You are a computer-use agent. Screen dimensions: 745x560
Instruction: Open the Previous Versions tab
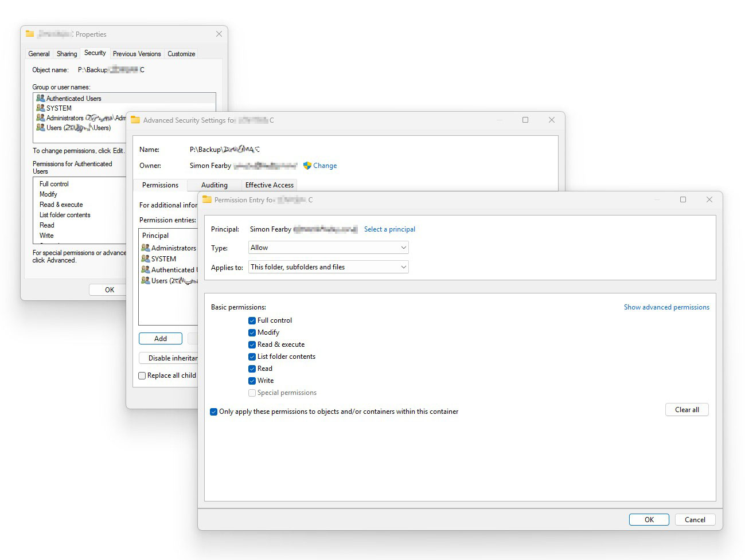coord(136,53)
